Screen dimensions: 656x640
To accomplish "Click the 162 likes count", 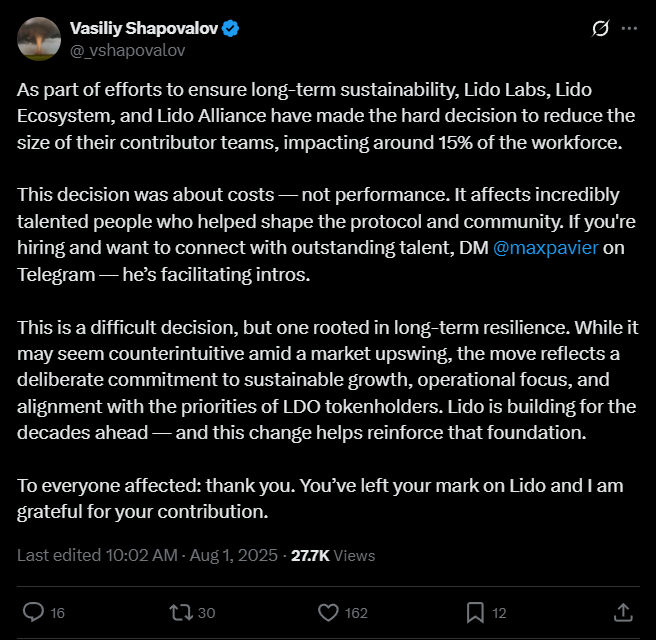I will [356, 613].
